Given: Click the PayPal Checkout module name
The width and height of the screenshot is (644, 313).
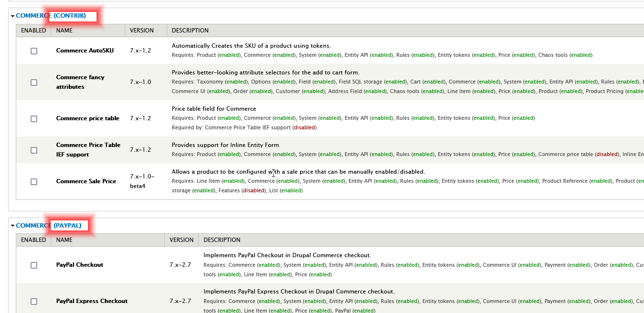Looking at the screenshot, I should click(x=80, y=265).
